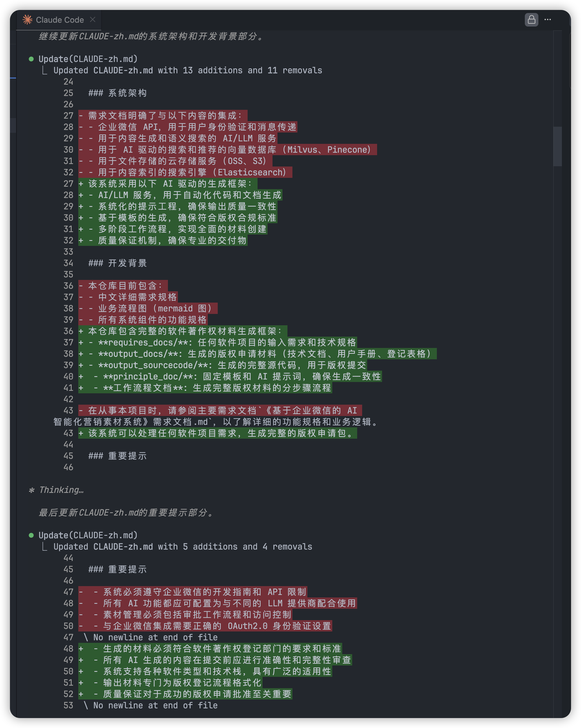Click the Thinking… asterisk spinner icon

[x=32, y=490]
